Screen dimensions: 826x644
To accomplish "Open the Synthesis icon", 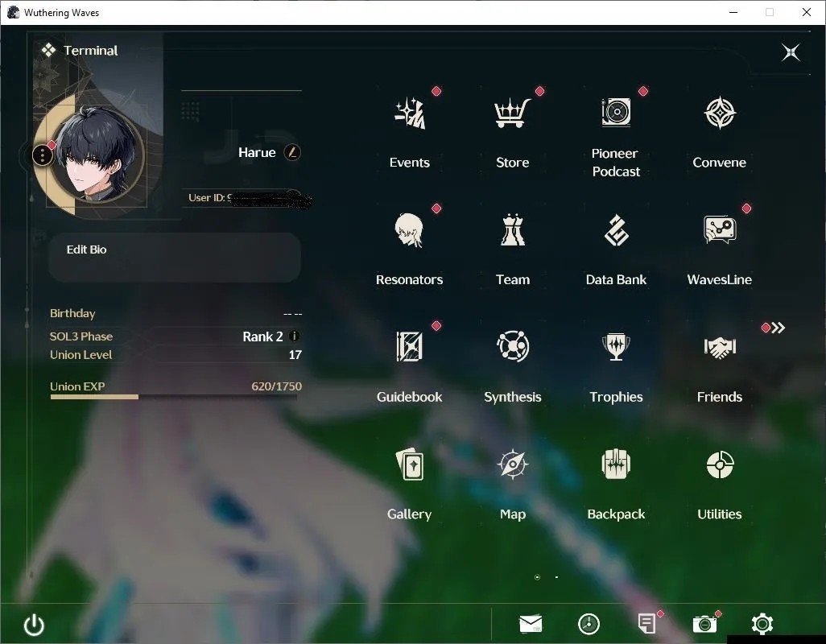I will coord(513,346).
